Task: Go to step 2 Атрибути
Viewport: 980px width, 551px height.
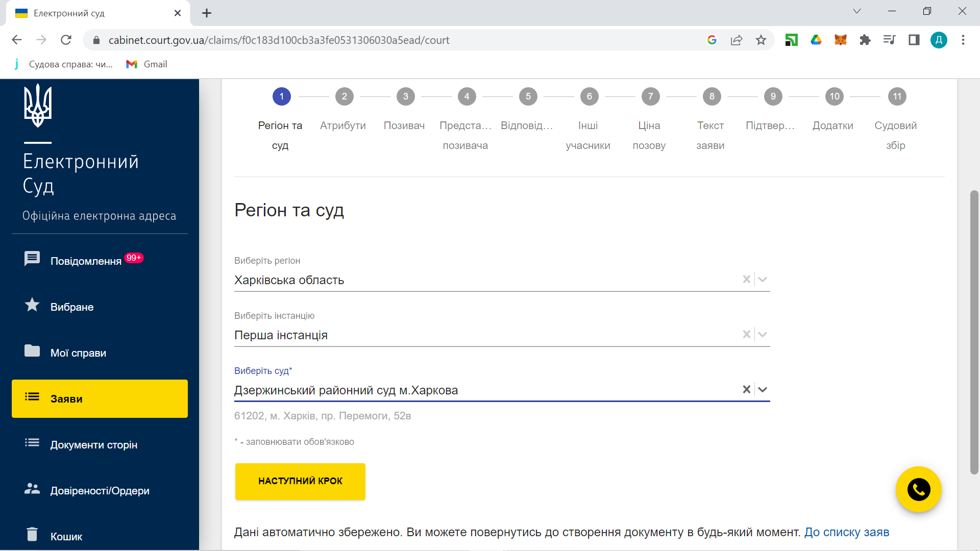Action: pos(344,96)
